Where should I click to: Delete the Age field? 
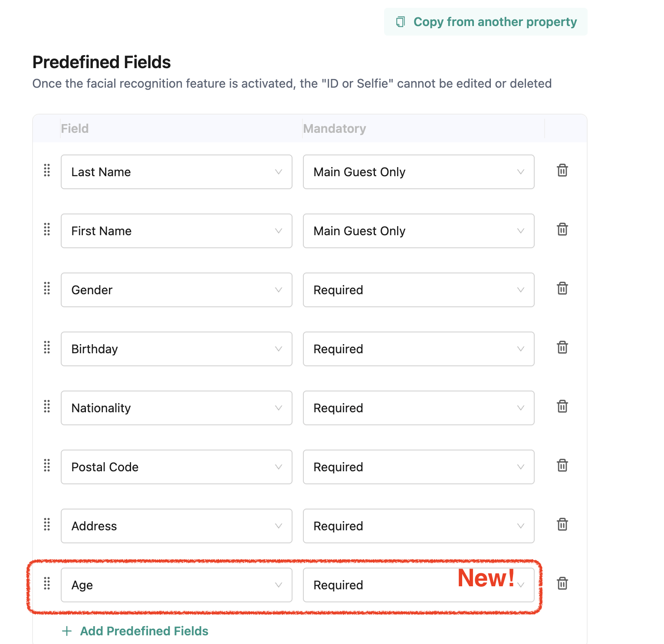(562, 584)
